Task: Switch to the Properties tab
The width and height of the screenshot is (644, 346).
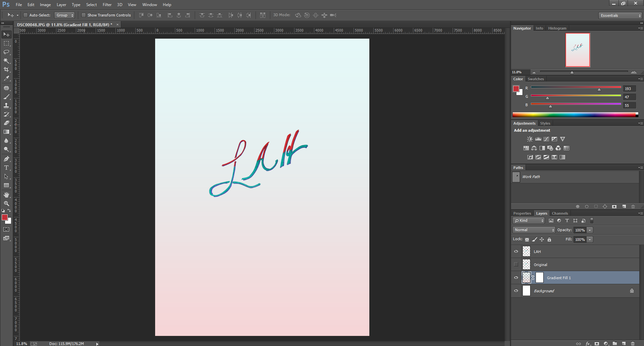Action: click(522, 213)
